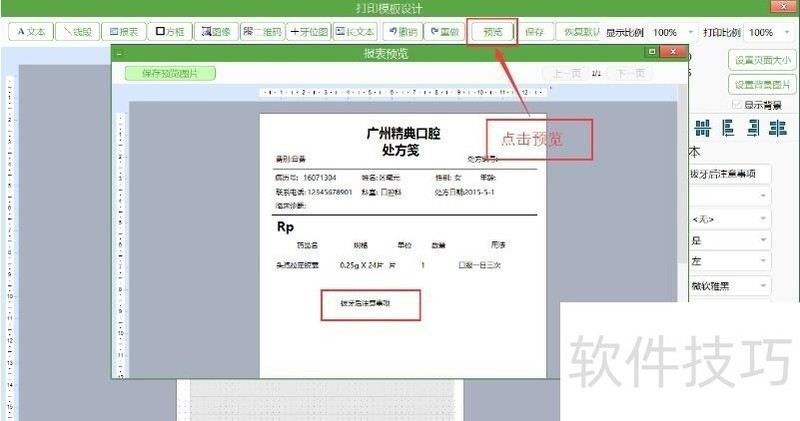Screen dimensions: 800x421
Task: Click the 12345678901 phone number text
Action: 330,192
